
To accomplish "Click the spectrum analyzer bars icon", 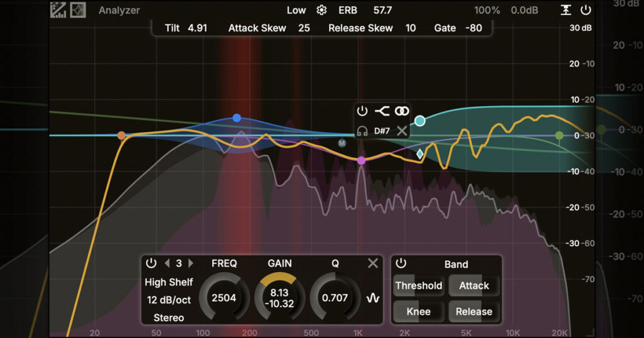I will 58,10.
